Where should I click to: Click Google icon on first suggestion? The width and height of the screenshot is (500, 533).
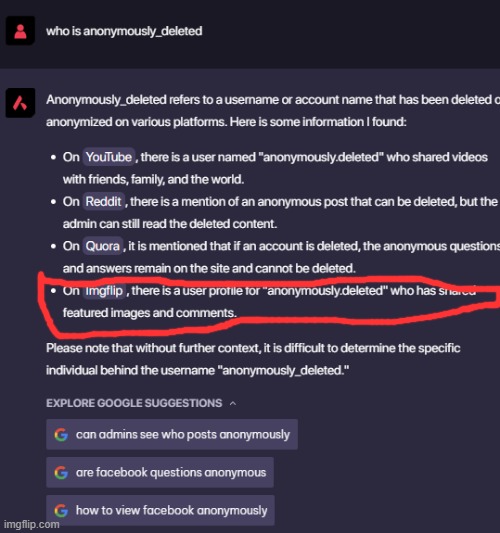pos(61,435)
